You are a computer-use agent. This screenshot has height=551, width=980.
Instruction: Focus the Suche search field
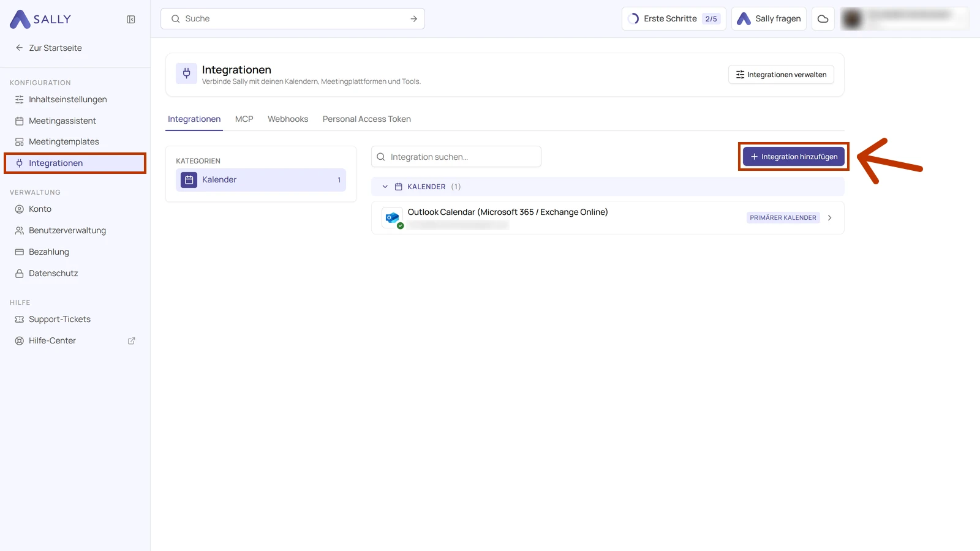[x=293, y=18]
